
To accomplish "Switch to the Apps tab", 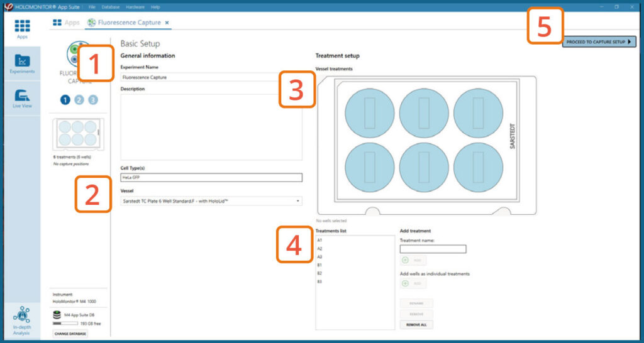I will tap(66, 23).
